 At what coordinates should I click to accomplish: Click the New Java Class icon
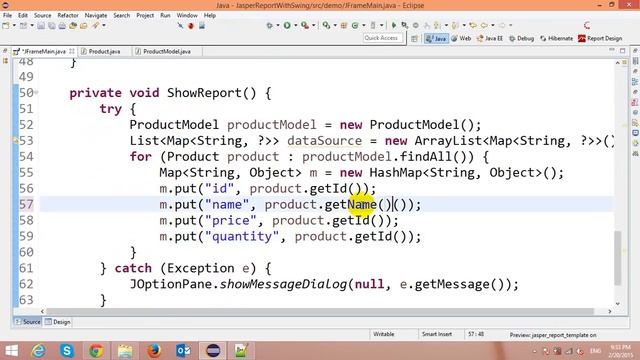coord(355,26)
